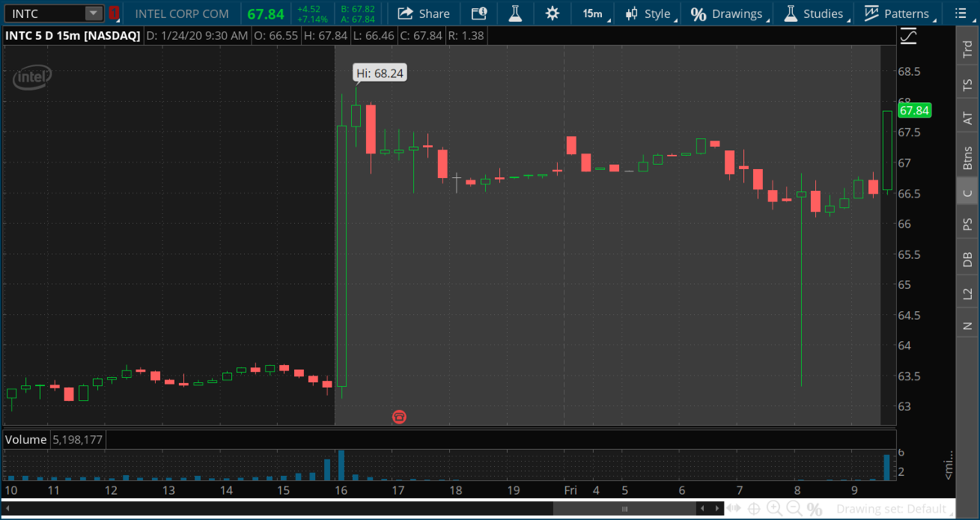
Task: Click the Intel logo watermark on chart
Action: click(x=32, y=77)
